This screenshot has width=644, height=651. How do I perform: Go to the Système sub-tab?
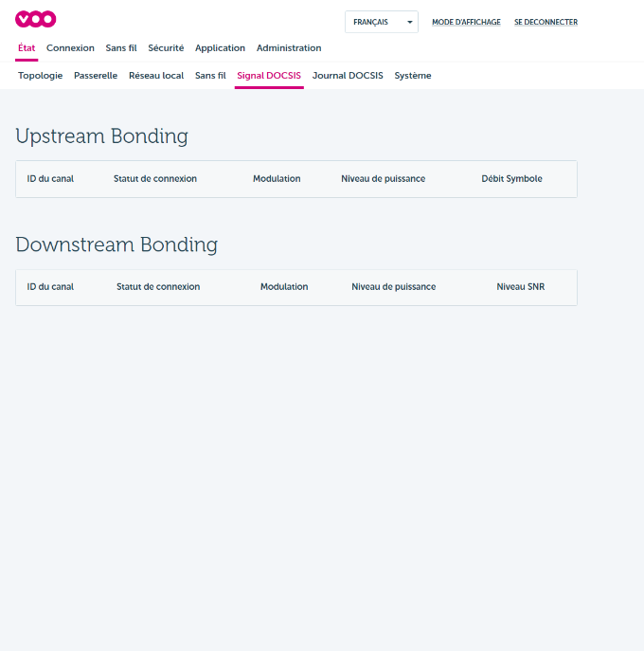pyautogui.click(x=413, y=76)
